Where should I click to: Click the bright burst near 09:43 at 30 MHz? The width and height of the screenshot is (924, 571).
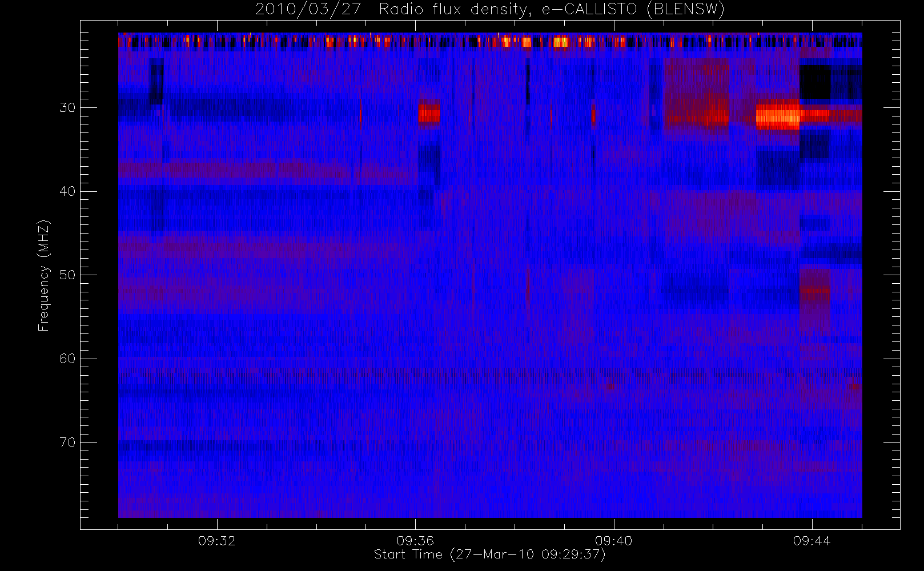pos(778,116)
